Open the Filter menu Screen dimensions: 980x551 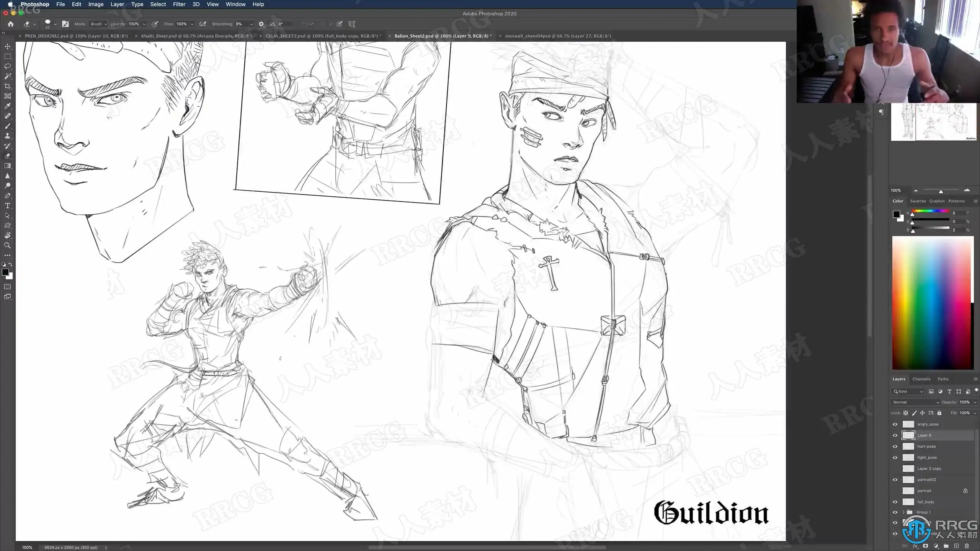[179, 4]
